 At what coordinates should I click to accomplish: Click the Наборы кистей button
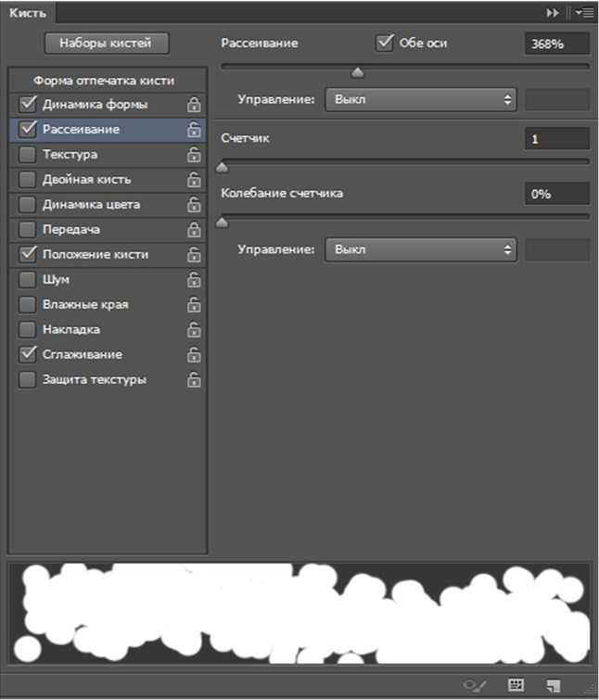[x=107, y=44]
